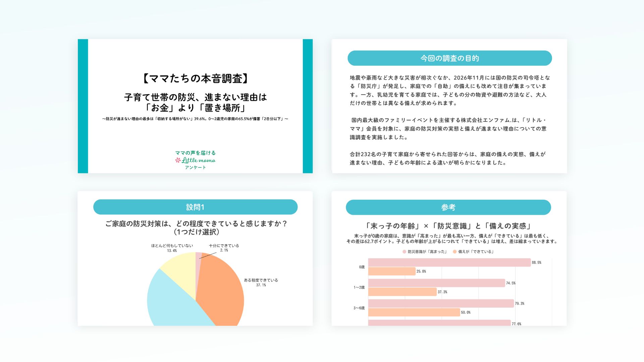
Task: Click the ほとんど何もしていない 13.4% label
Action: coord(172,248)
